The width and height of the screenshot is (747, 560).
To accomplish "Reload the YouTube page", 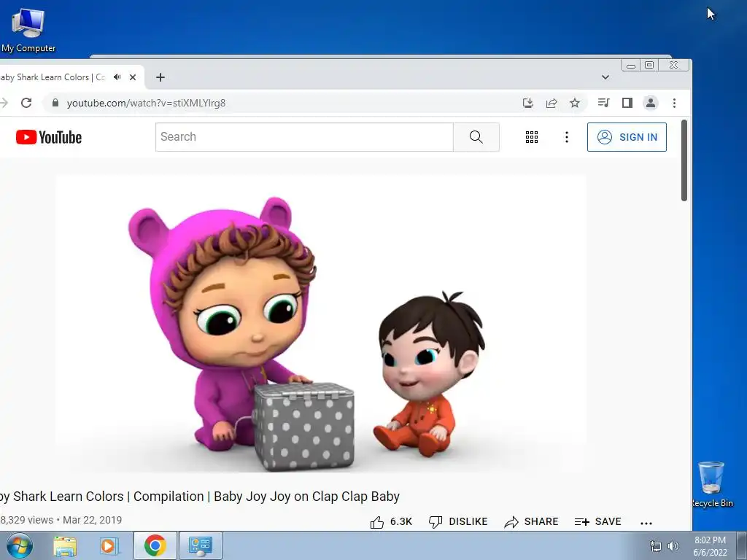I will click(x=26, y=103).
